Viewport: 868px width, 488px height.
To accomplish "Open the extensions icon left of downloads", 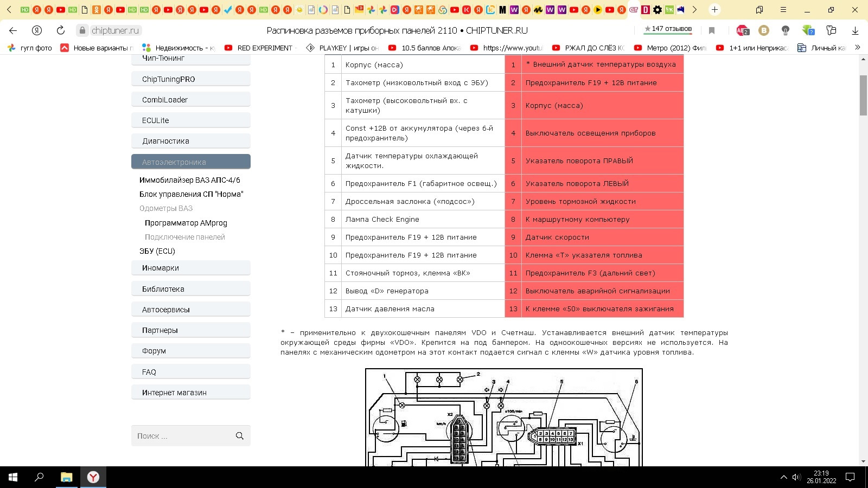I will click(831, 30).
